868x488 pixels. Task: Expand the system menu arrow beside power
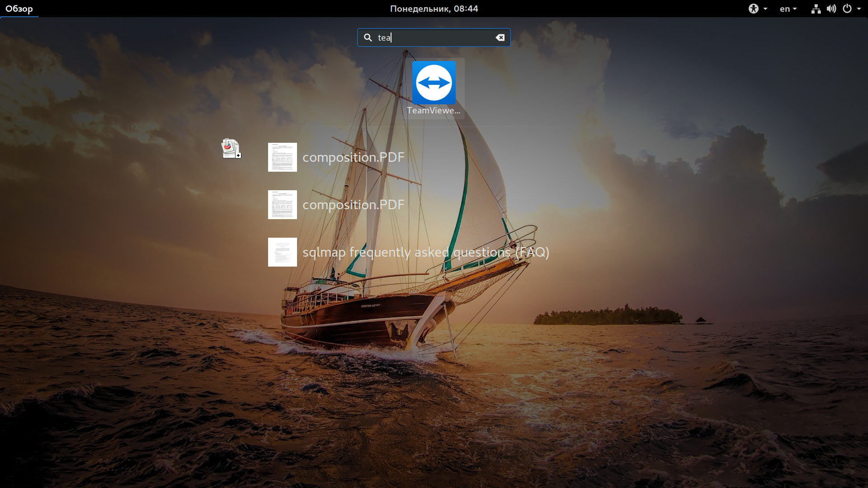pos(859,9)
